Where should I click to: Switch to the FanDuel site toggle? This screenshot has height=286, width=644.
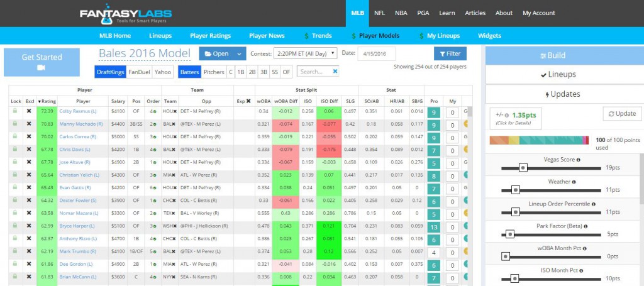click(x=139, y=72)
